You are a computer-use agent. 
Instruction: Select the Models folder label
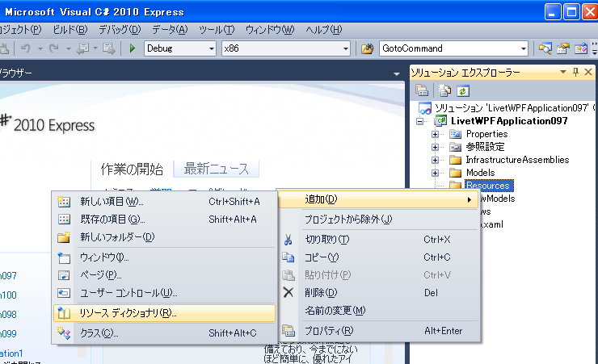481,173
